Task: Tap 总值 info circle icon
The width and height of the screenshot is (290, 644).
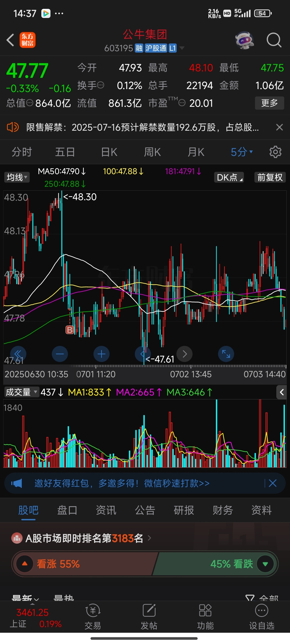Action: (30, 103)
